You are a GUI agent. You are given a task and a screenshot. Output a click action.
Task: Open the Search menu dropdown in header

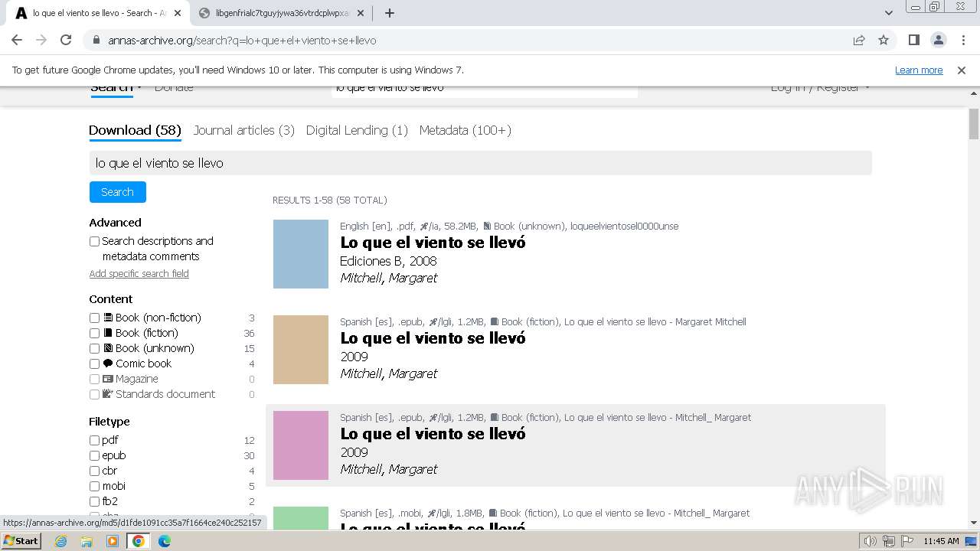point(116,90)
